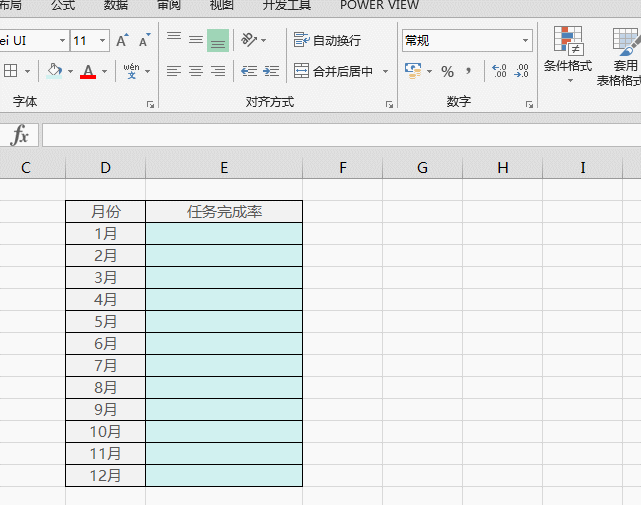Screen dimensions: 641x505
Task: Click the fx insert function icon
Action: coord(20,136)
